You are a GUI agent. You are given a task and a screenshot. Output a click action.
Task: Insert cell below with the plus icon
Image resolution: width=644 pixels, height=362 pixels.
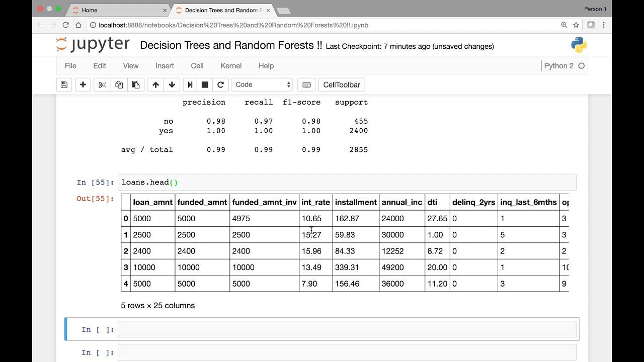83,85
